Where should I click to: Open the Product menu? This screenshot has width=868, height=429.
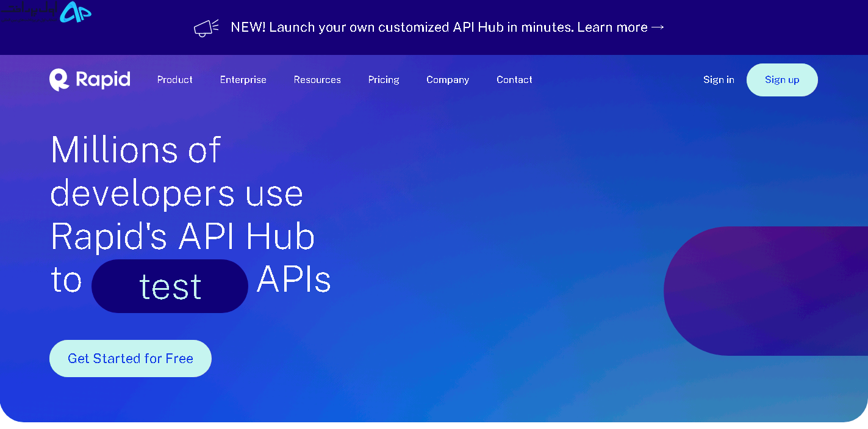pyautogui.click(x=175, y=80)
